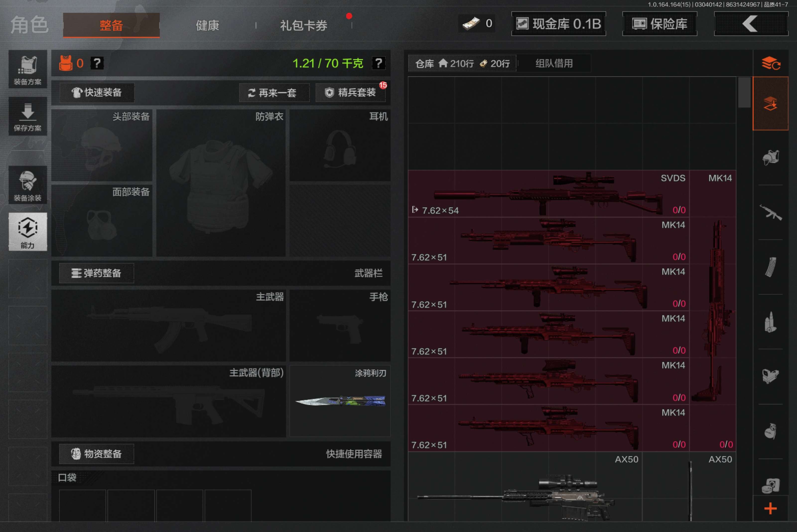
Task: Filter warehouse by grenade icon
Action: 770,431
